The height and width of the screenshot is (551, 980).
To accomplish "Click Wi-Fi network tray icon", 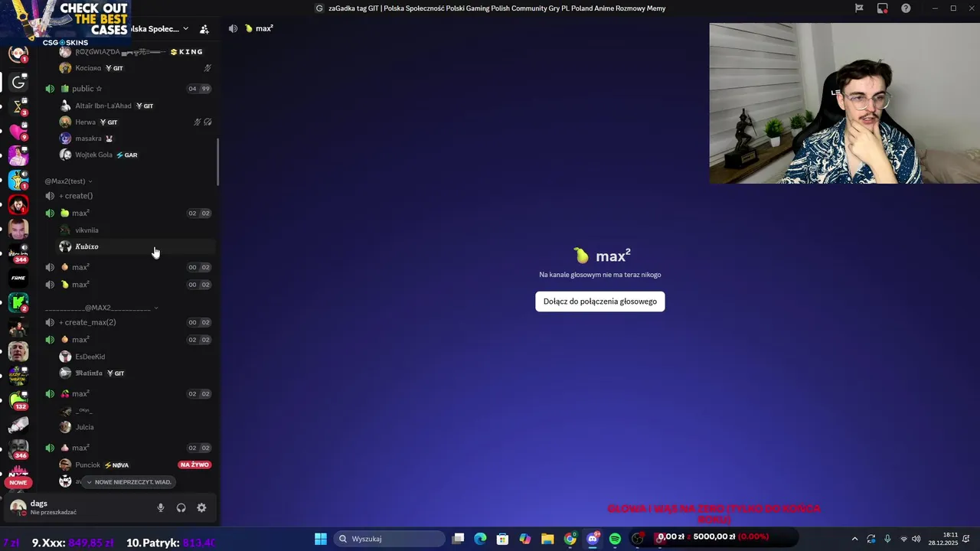I will tap(903, 539).
